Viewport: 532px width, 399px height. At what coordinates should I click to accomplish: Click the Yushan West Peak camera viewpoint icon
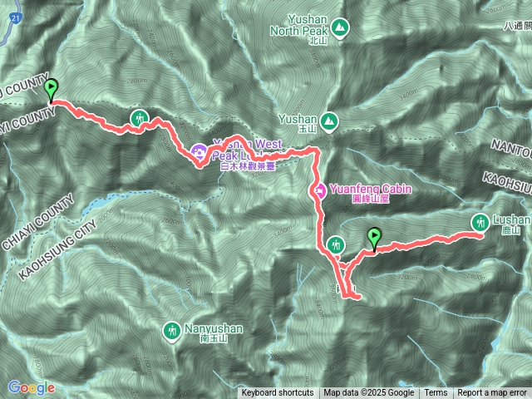[199, 152]
